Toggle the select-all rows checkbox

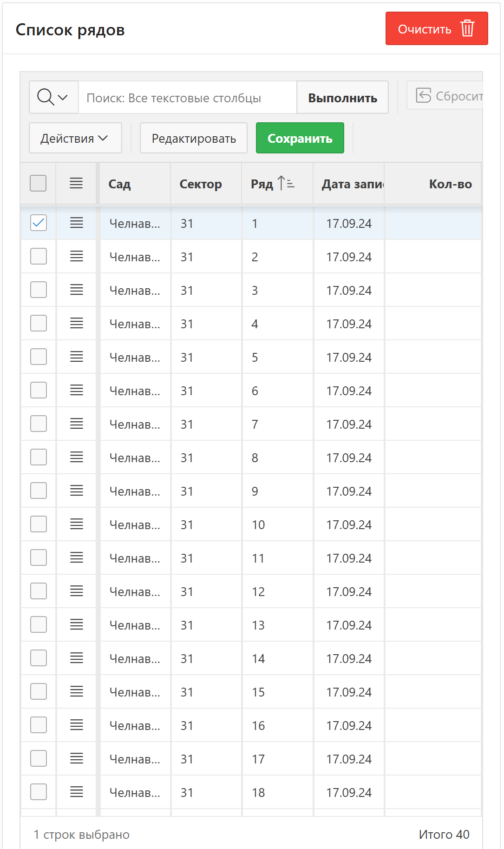coord(38,184)
